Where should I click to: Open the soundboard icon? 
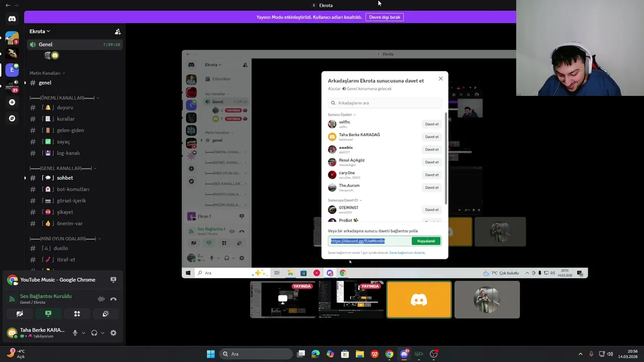(106, 314)
